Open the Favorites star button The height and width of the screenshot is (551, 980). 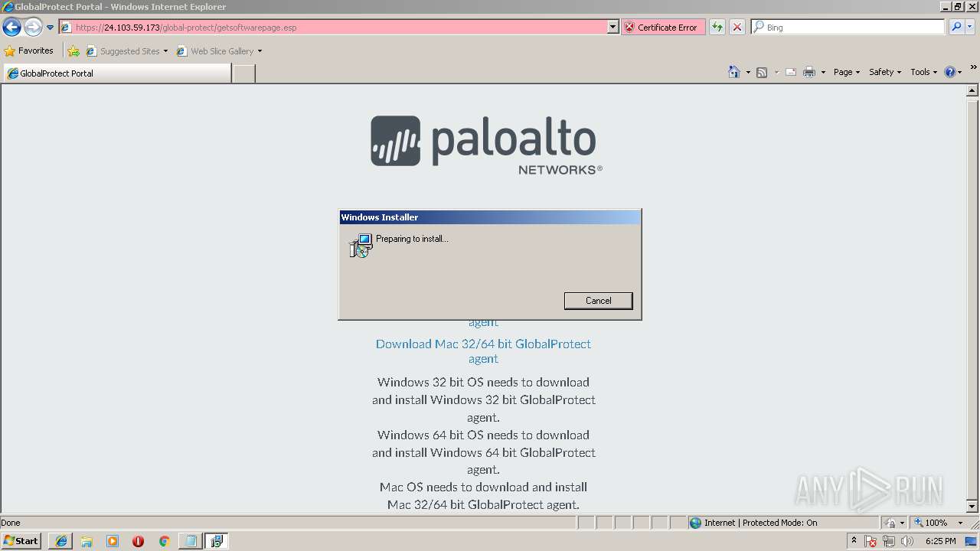point(29,51)
